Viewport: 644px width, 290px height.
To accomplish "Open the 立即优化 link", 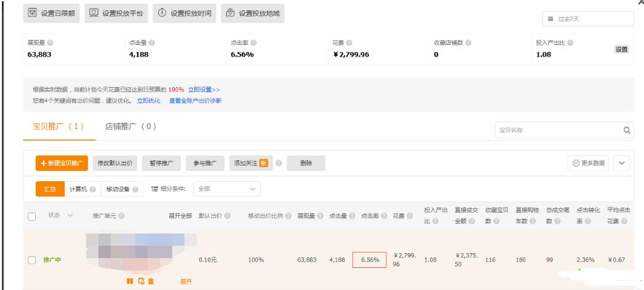I will (149, 101).
